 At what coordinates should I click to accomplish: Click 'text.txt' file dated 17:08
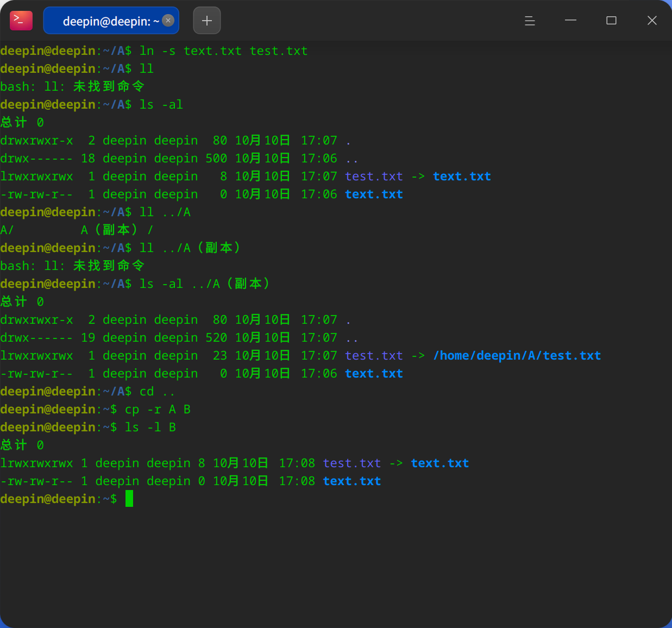coord(352,481)
